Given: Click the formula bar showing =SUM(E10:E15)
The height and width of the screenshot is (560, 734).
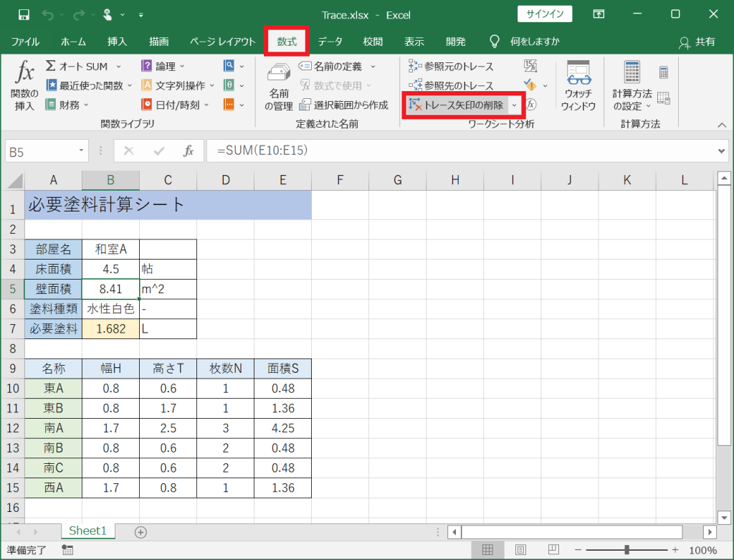Looking at the screenshot, I should (461, 151).
